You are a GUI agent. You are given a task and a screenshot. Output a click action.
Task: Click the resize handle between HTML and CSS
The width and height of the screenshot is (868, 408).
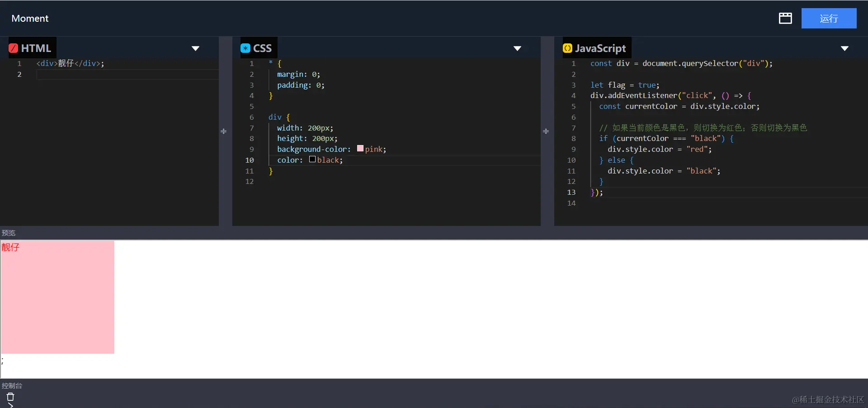point(224,131)
